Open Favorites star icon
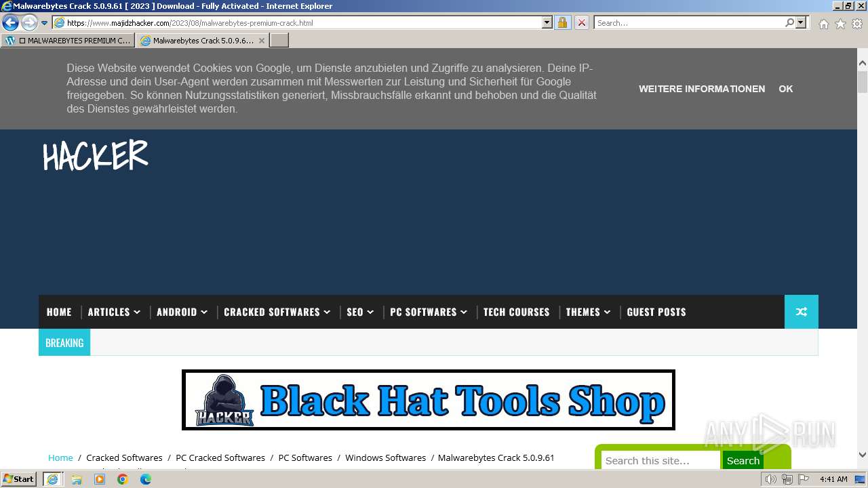868x488 pixels. click(x=840, y=24)
